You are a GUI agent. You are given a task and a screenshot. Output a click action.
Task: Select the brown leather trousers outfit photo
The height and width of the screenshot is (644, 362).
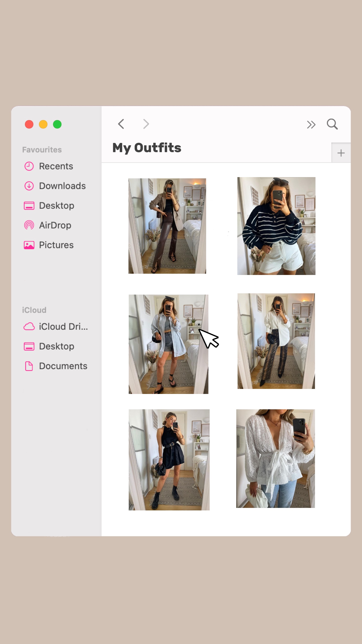click(167, 226)
